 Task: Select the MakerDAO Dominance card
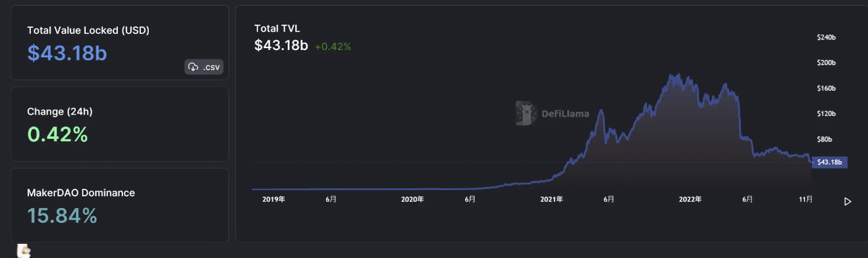tap(120, 205)
